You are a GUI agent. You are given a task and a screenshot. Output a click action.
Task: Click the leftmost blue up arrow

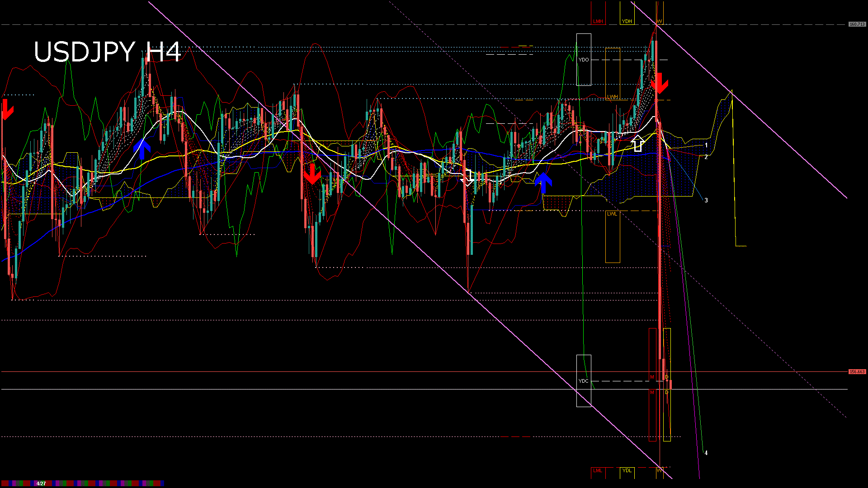pyautogui.click(x=142, y=149)
